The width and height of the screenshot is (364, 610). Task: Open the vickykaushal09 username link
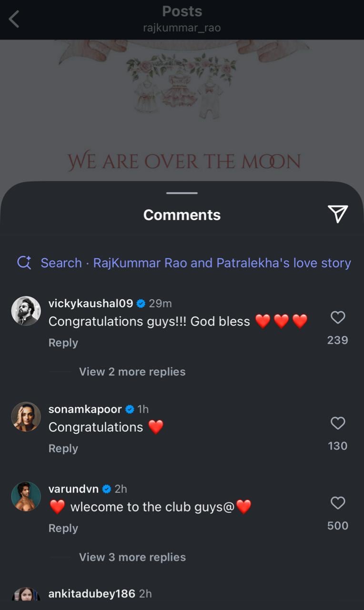(91, 304)
